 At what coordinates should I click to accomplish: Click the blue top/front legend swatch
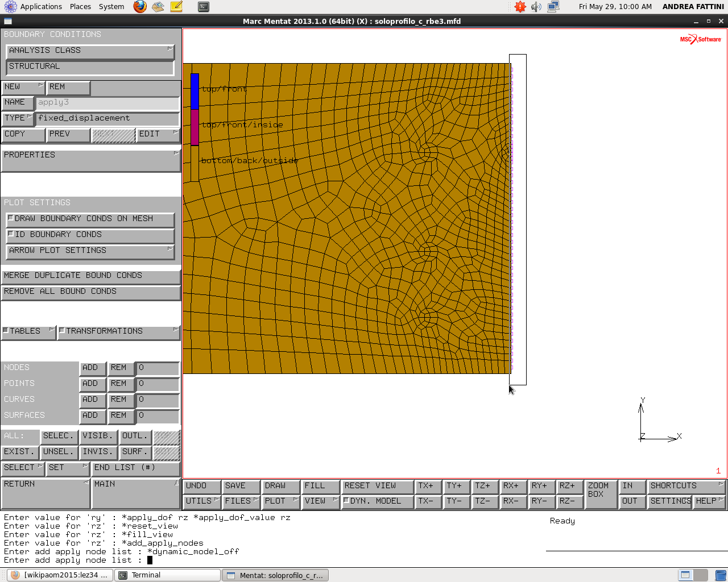195,92
